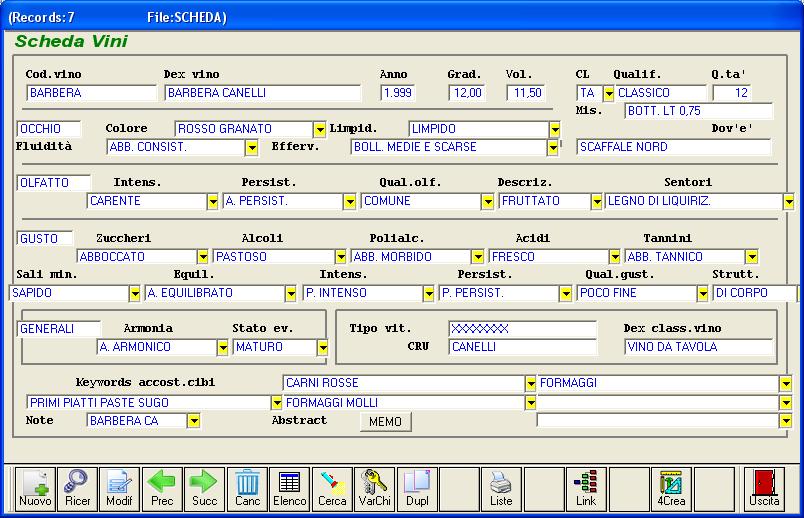Image resolution: width=804 pixels, height=518 pixels.
Task: Select the Modif edit record icon
Action: click(119, 489)
